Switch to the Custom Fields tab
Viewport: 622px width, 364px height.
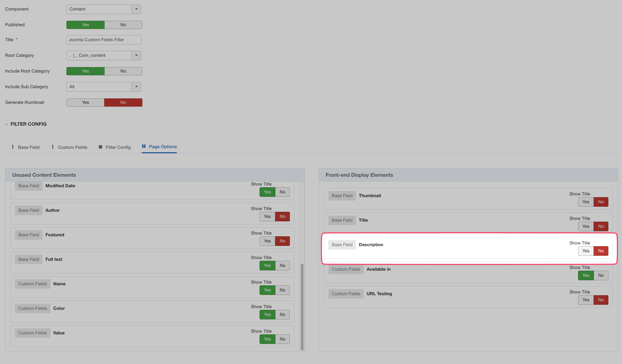coord(72,147)
